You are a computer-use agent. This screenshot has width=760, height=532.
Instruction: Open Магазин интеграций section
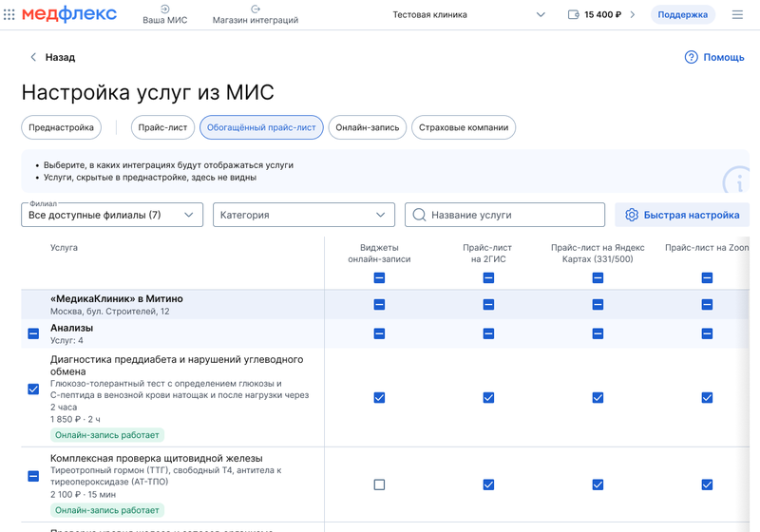(x=256, y=14)
